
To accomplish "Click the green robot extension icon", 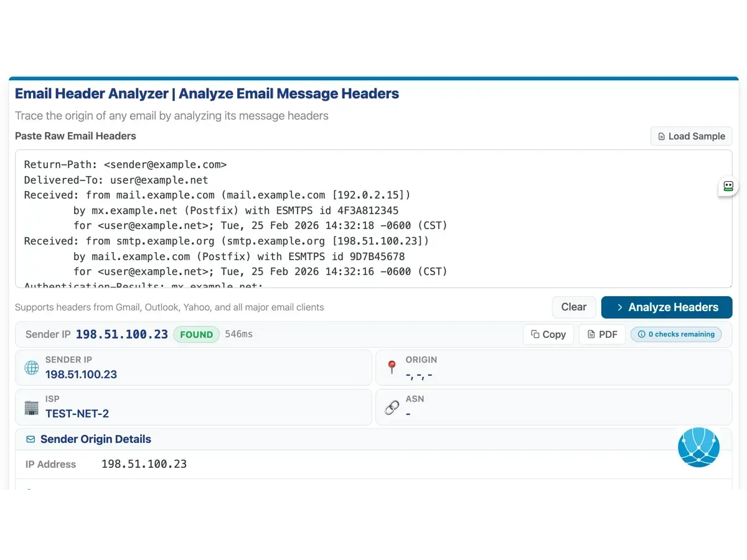I will pyautogui.click(x=728, y=185).
